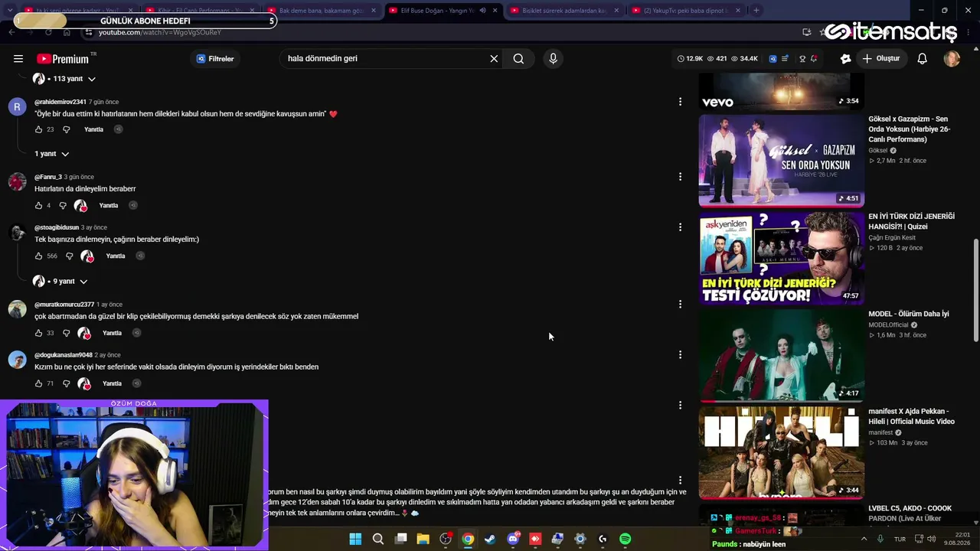Expand the 113 yanıt replies

coord(64,79)
